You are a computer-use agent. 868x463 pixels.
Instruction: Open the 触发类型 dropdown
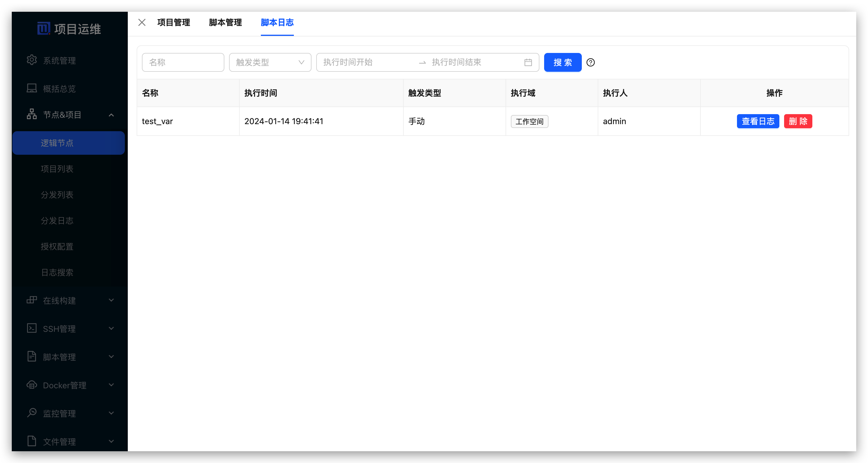coord(270,62)
